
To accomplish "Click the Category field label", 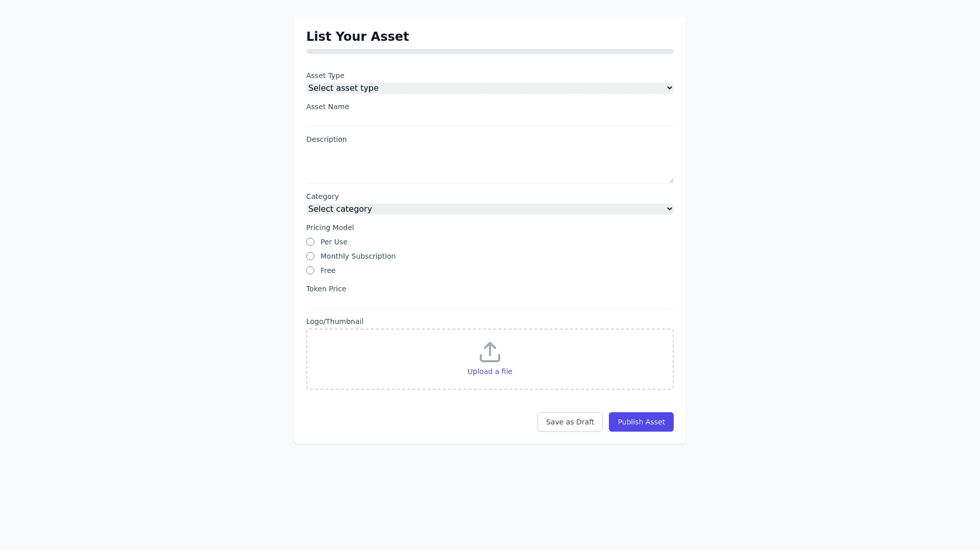I will point(323,196).
